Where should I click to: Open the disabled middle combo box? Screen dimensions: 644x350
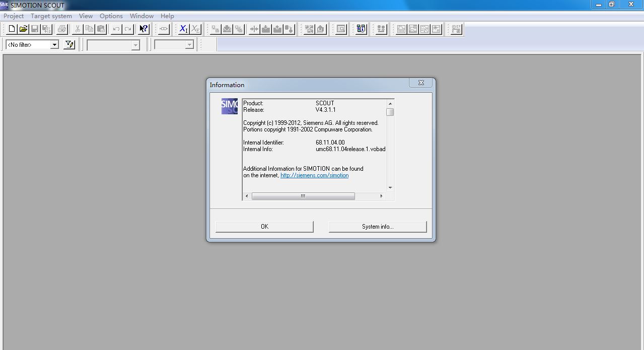pyautogui.click(x=135, y=45)
